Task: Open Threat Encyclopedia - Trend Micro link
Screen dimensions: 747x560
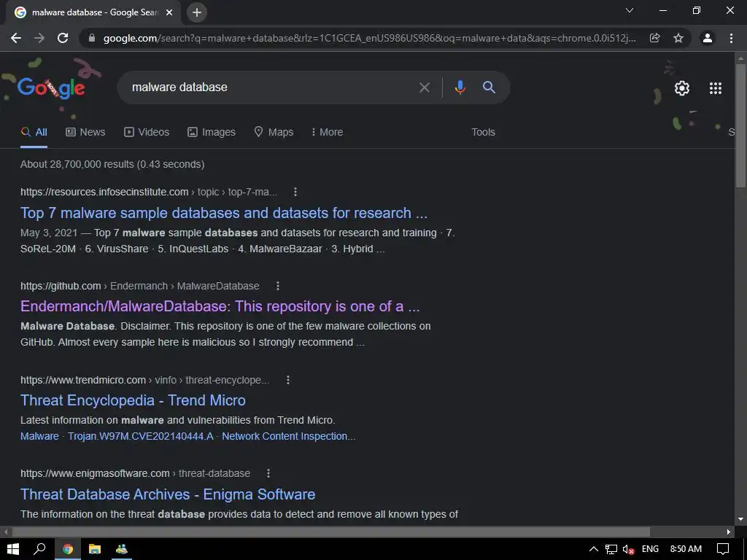Action: click(x=133, y=400)
